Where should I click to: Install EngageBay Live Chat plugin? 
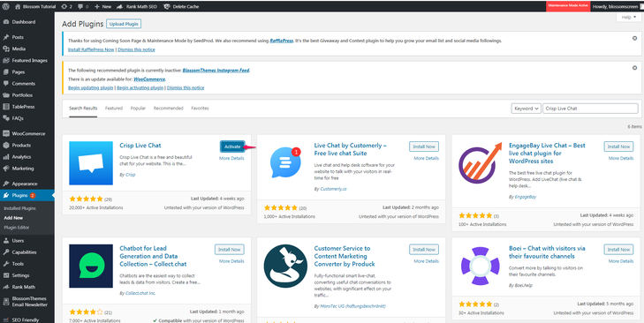618,146
